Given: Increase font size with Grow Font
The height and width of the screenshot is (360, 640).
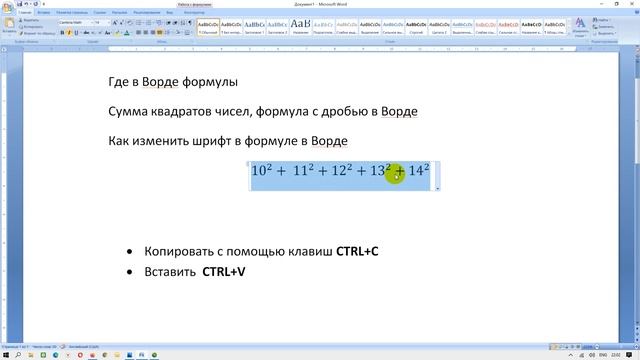Looking at the screenshot, I should coord(115,22).
